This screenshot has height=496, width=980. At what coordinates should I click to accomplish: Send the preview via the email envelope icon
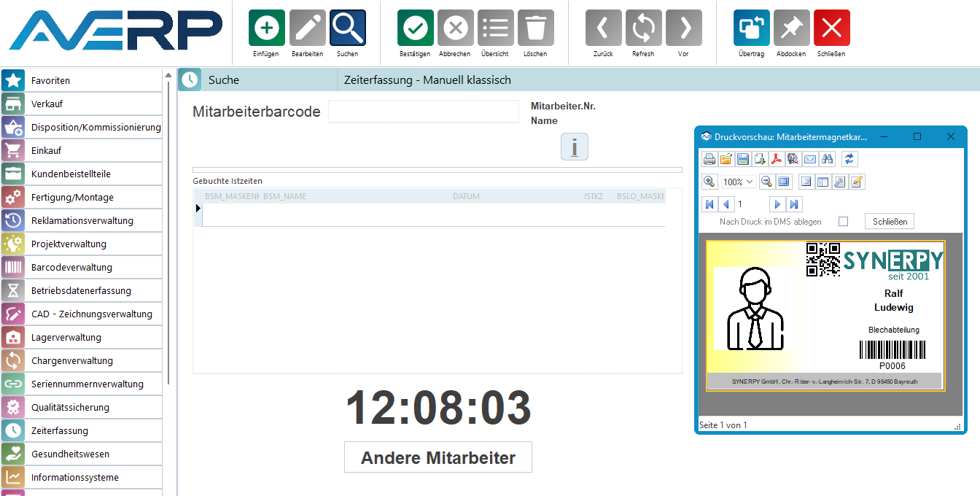[x=810, y=159]
